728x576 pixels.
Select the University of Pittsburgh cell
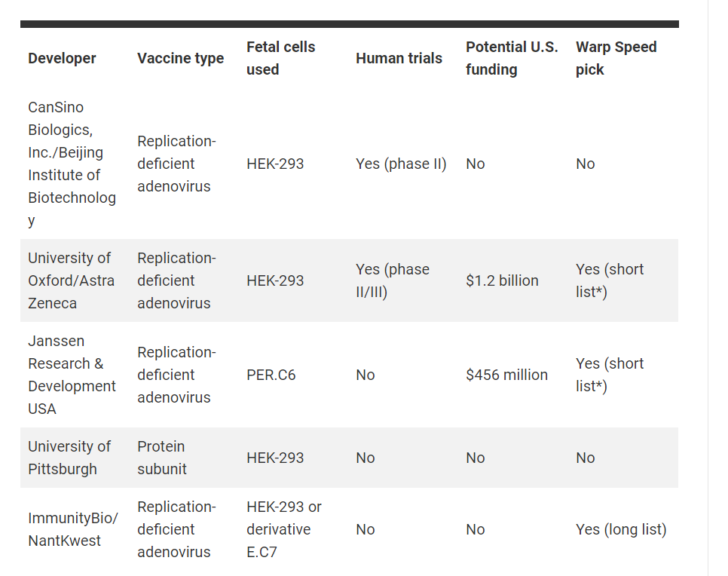click(x=69, y=458)
